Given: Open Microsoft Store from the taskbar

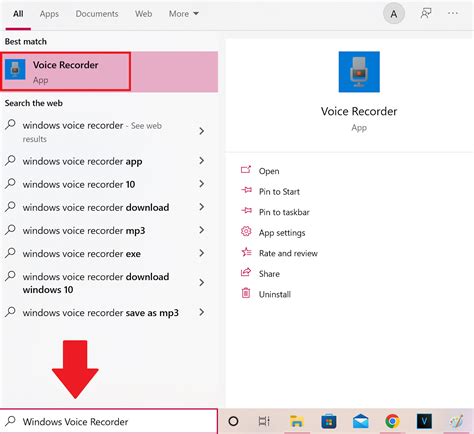Looking at the screenshot, I should (x=328, y=421).
